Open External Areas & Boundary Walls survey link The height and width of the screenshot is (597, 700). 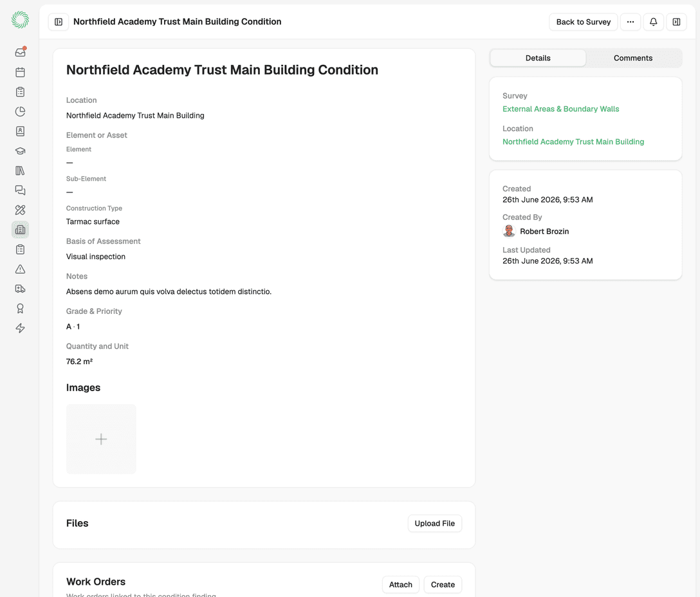pos(561,109)
